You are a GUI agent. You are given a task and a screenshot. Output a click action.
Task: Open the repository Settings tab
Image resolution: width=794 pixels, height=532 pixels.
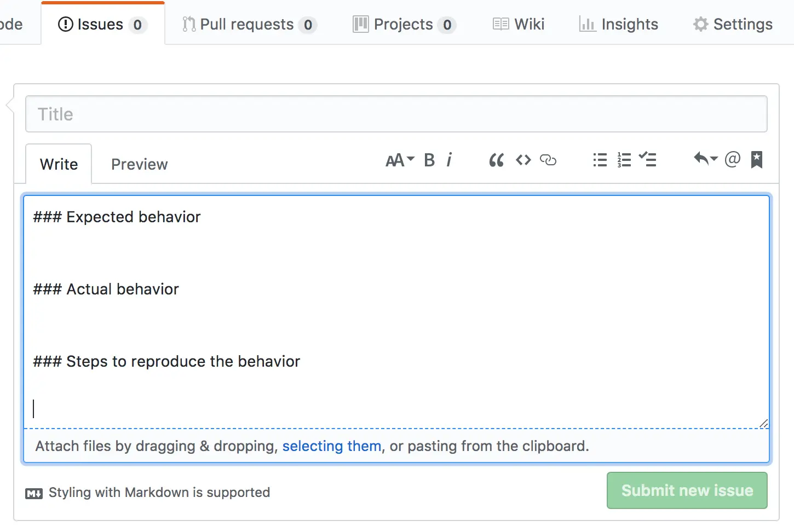pos(732,24)
